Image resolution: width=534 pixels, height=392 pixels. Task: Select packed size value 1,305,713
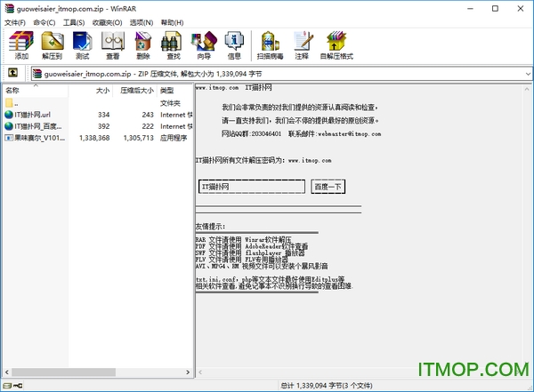tap(138, 138)
